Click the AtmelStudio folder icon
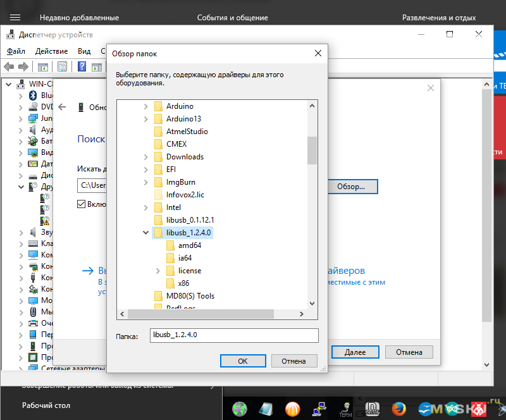 tap(158, 132)
